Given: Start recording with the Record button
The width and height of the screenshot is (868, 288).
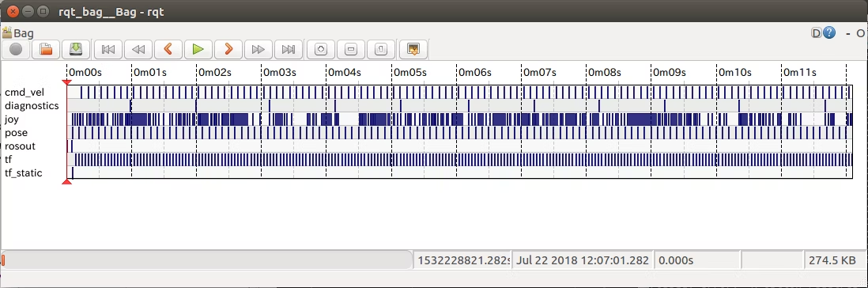Looking at the screenshot, I should coord(16,49).
